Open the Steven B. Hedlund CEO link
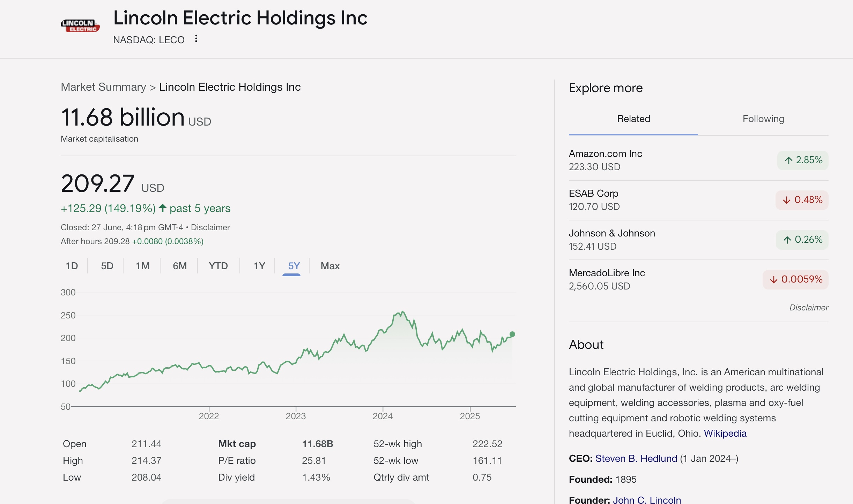Screen dimensions: 853x504 pos(636,459)
